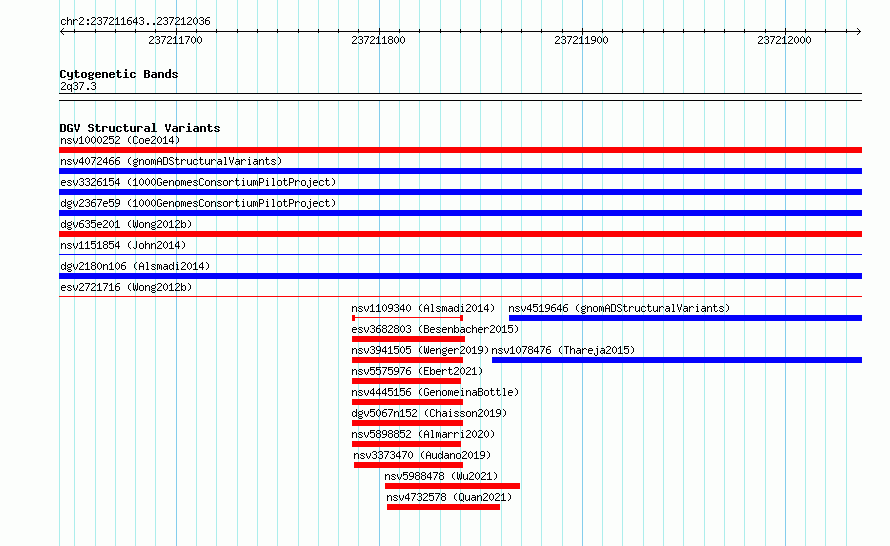Click the dgv2180n106 (Alsmadi2014) label text
The image size is (890, 546).
pyautogui.click(x=135, y=266)
